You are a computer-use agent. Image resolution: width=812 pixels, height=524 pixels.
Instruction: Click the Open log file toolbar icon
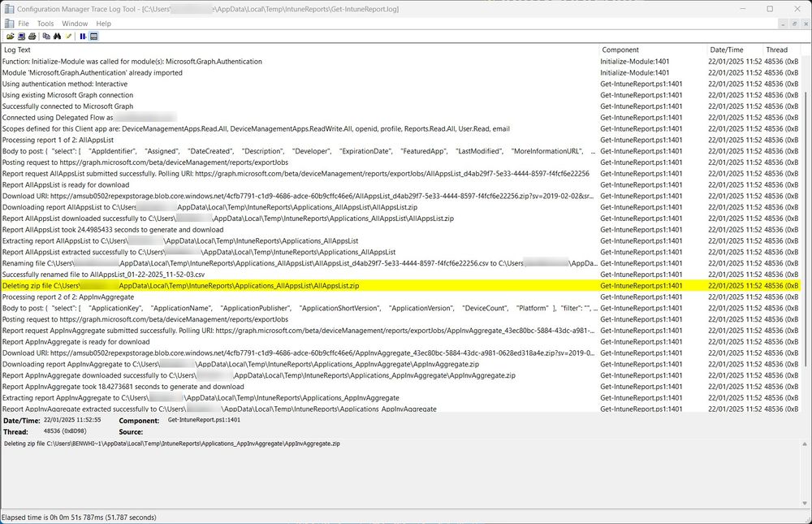(10, 37)
